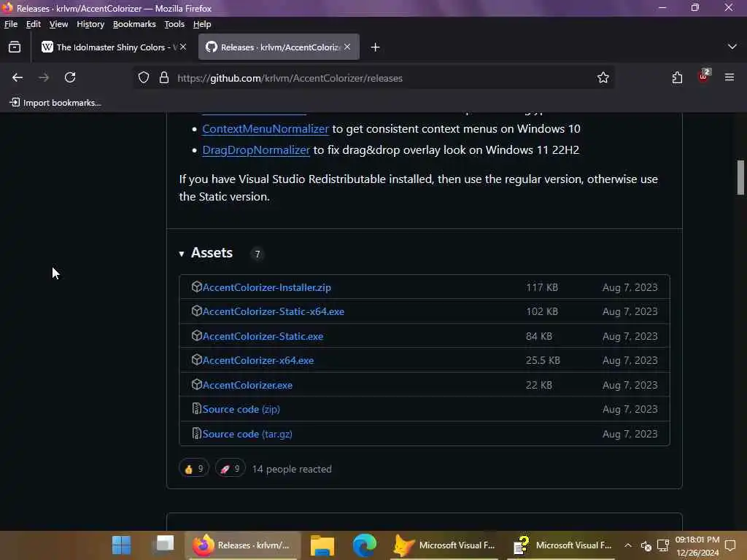Image resolution: width=747 pixels, height=560 pixels.
Task: Click the tracking protection shield icon
Action: tap(144, 77)
